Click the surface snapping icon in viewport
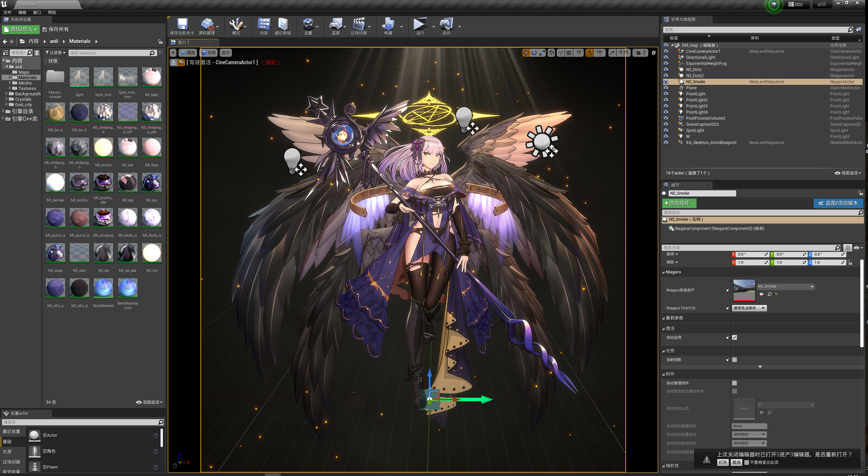Viewport: 868px width, 476px height. pyautogui.click(x=560, y=53)
